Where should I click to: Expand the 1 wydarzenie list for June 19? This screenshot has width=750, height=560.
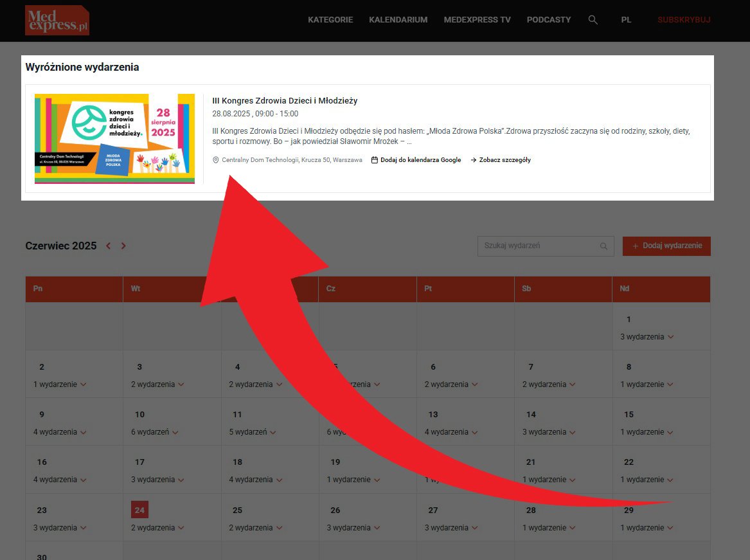(353, 480)
